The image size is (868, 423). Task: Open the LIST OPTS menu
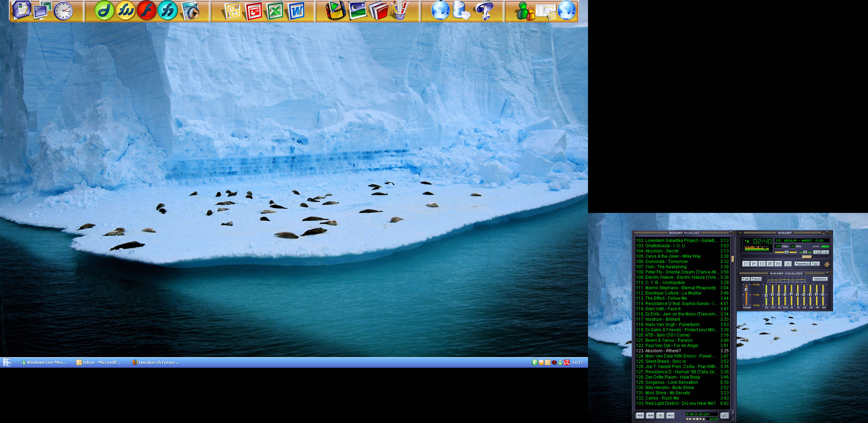[x=725, y=416]
